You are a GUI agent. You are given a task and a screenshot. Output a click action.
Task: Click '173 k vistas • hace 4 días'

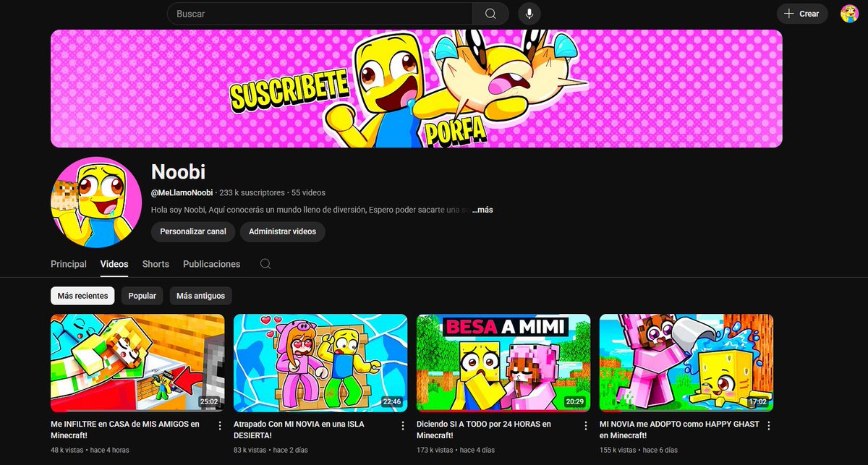coord(456,450)
